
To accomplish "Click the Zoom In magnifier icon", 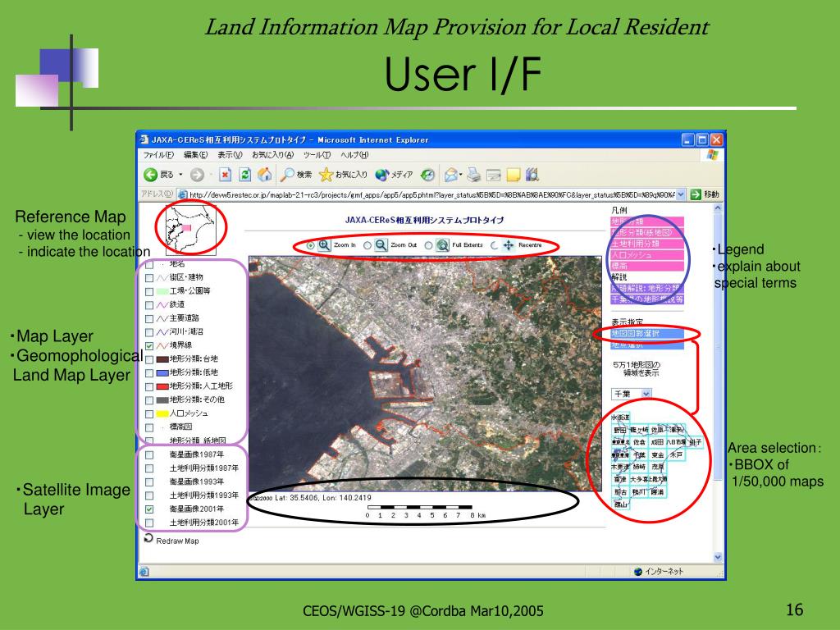I will point(324,245).
